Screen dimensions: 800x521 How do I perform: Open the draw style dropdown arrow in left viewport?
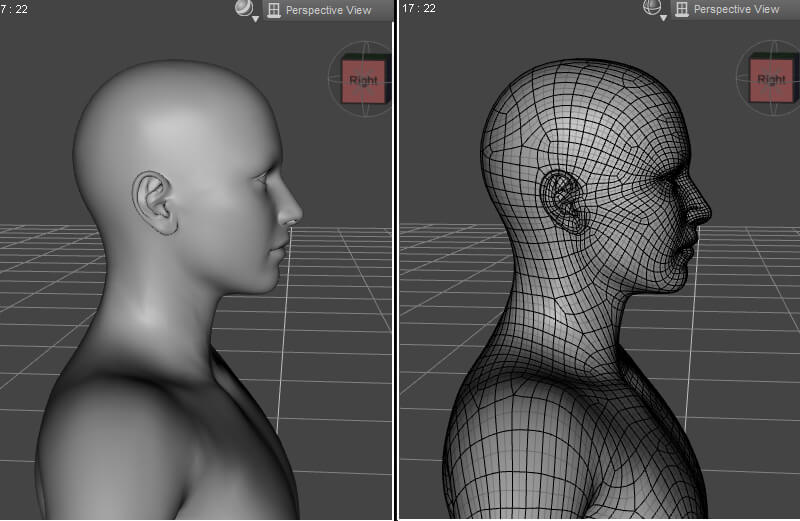click(x=253, y=18)
